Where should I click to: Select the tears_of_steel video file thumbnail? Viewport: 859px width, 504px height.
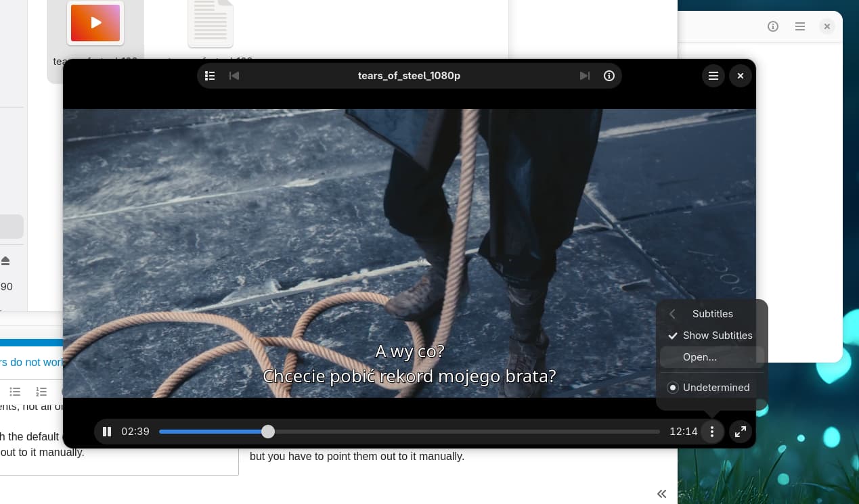pyautogui.click(x=95, y=23)
